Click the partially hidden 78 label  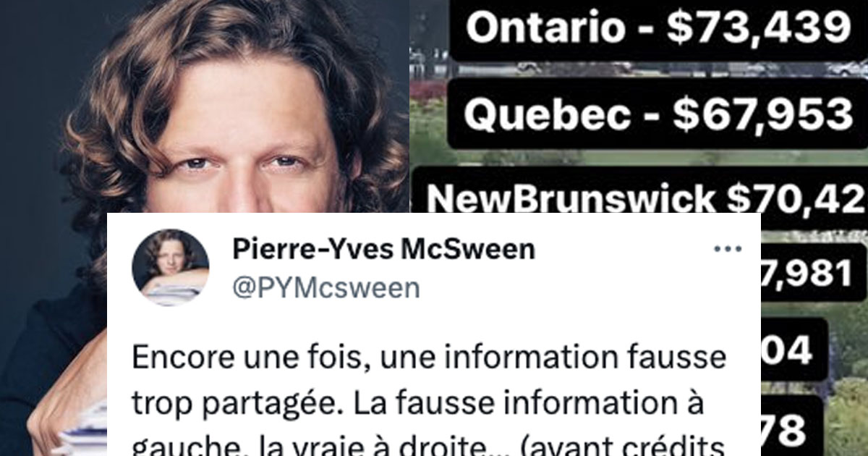coord(792,428)
